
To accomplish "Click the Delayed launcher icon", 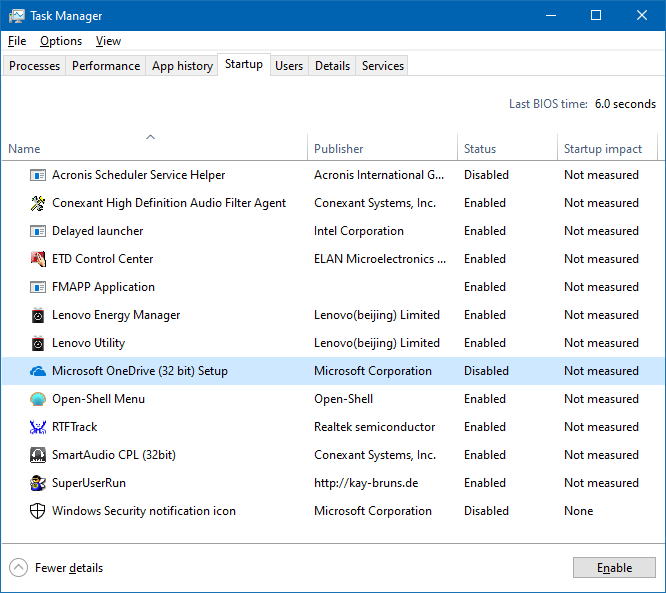I will coord(38,231).
